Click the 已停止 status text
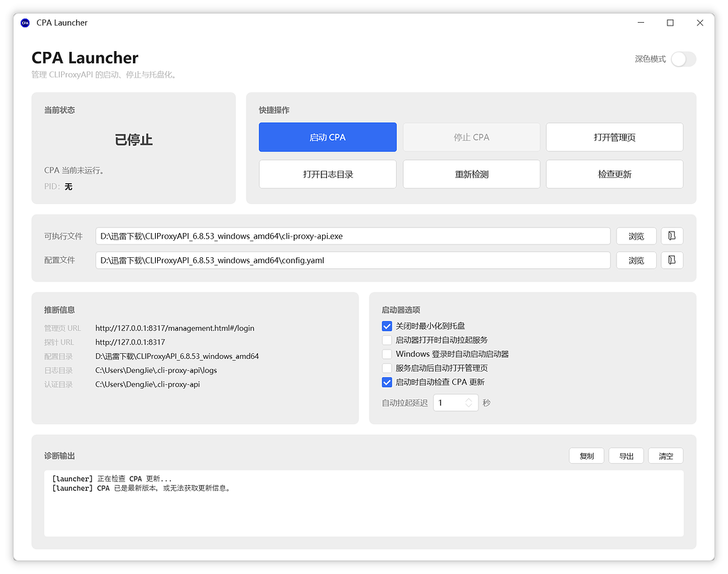This screenshot has height=574, width=728. [134, 140]
